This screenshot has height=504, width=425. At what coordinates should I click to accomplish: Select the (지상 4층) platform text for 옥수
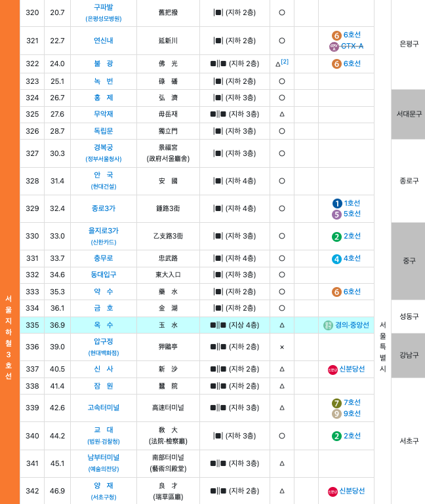244,325
